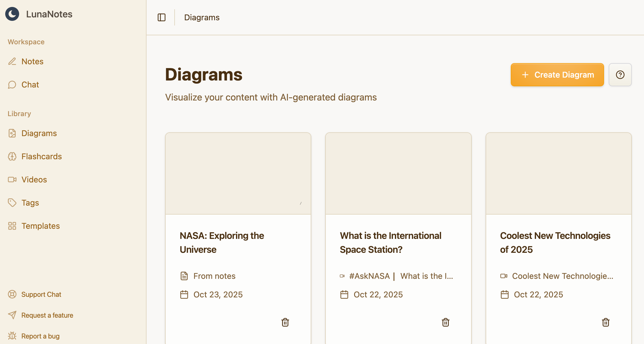Open the International Space Station diagram preview
The width and height of the screenshot is (644, 344).
[398, 174]
